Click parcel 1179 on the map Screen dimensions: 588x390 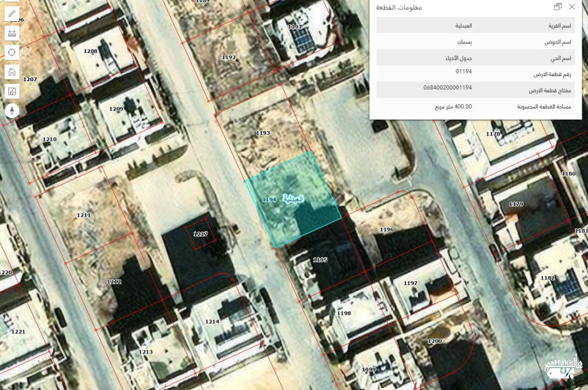coord(516,204)
